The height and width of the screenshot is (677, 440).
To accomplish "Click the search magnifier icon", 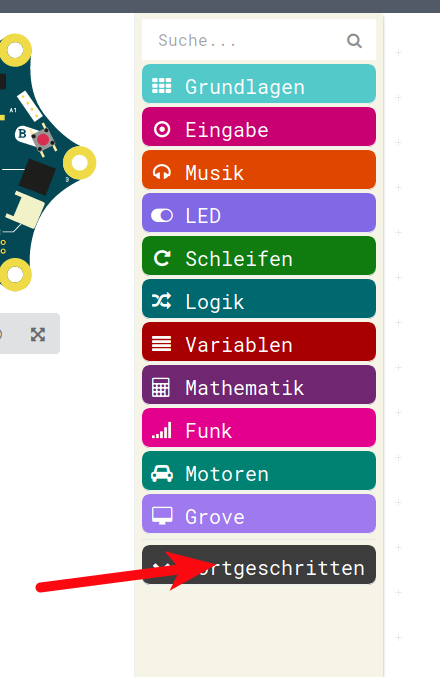I will [354, 41].
